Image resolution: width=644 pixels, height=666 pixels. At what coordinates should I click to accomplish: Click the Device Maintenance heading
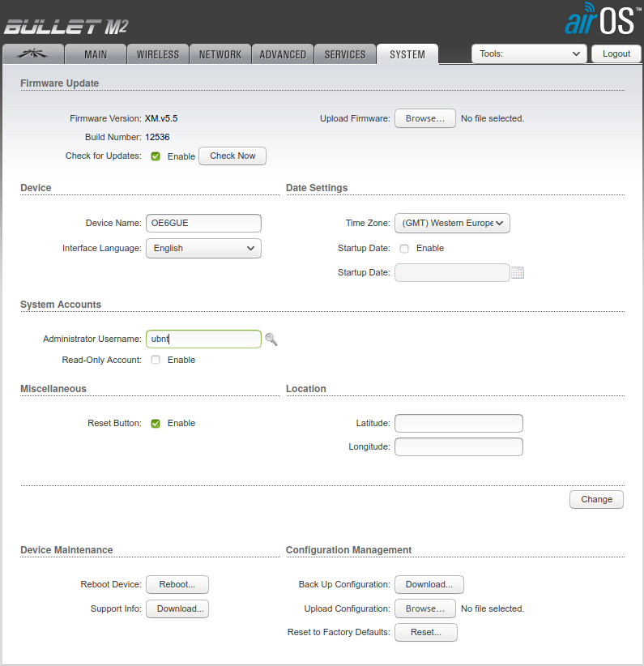pyautogui.click(x=66, y=550)
